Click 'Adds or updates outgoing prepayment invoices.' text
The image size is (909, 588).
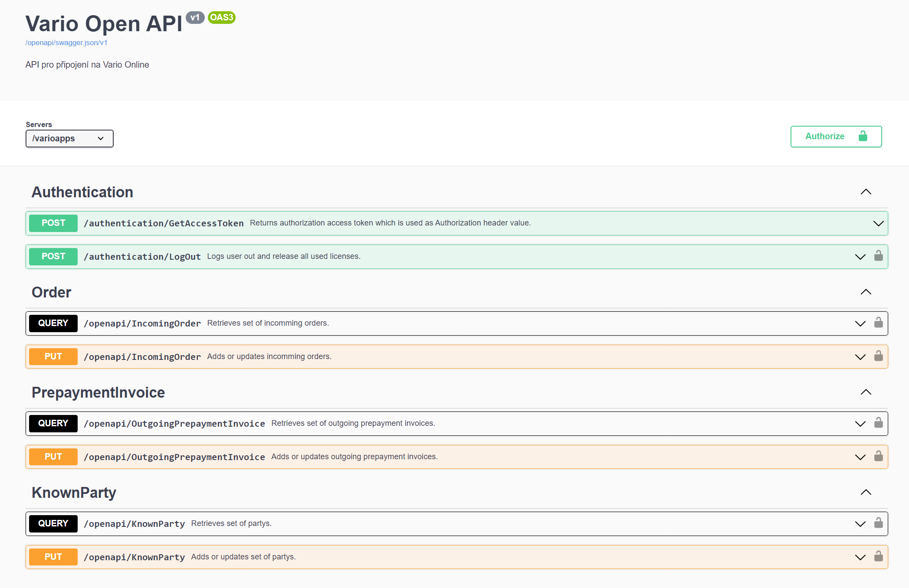click(x=354, y=457)
